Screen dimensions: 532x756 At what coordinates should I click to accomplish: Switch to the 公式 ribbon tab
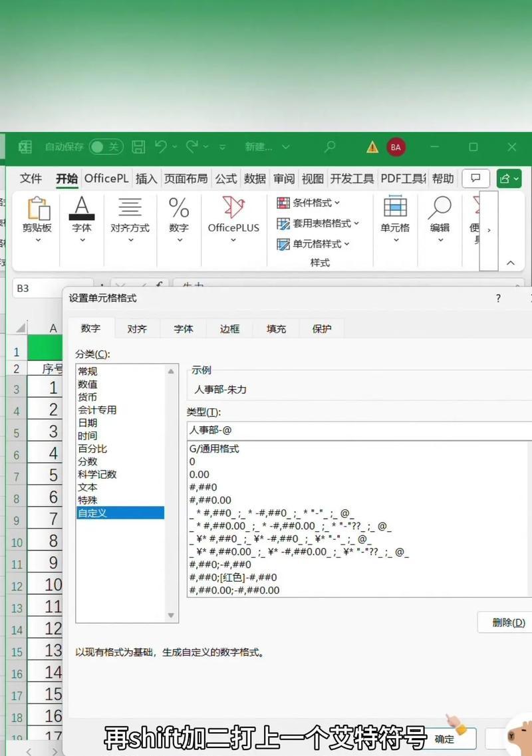(225, 178)
